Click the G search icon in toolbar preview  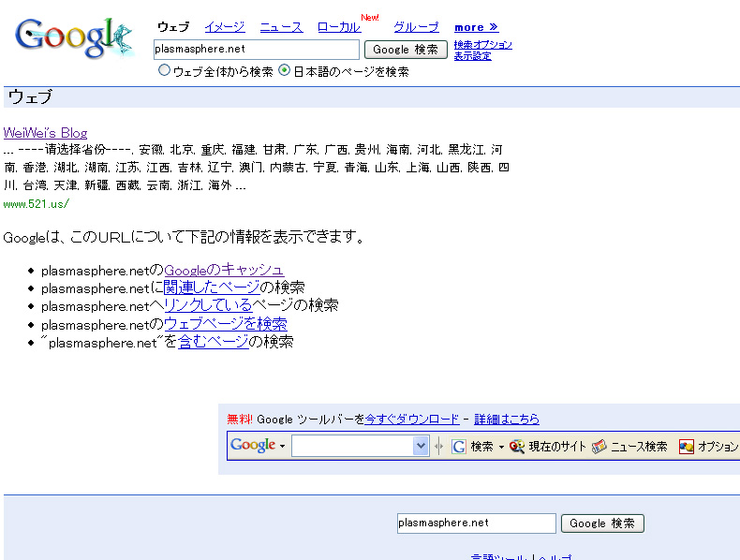pos(459,446)
